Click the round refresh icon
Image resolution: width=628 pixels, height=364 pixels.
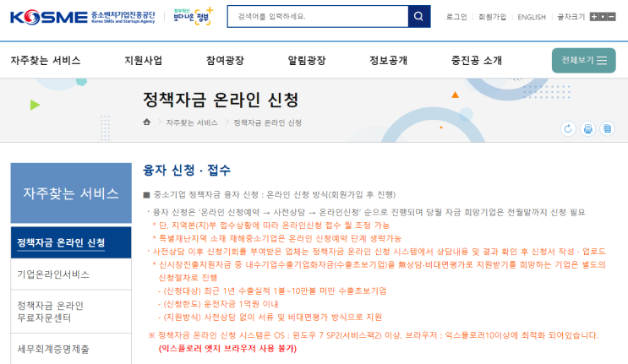pyautogui.click(x=568, y=129)
